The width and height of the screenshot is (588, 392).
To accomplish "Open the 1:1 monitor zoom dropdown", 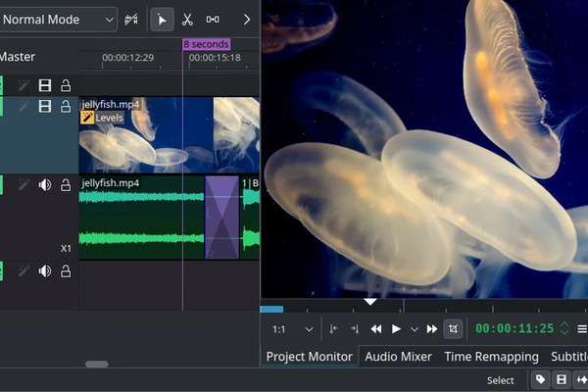I will pyautogui.click(x=293, y=329).
